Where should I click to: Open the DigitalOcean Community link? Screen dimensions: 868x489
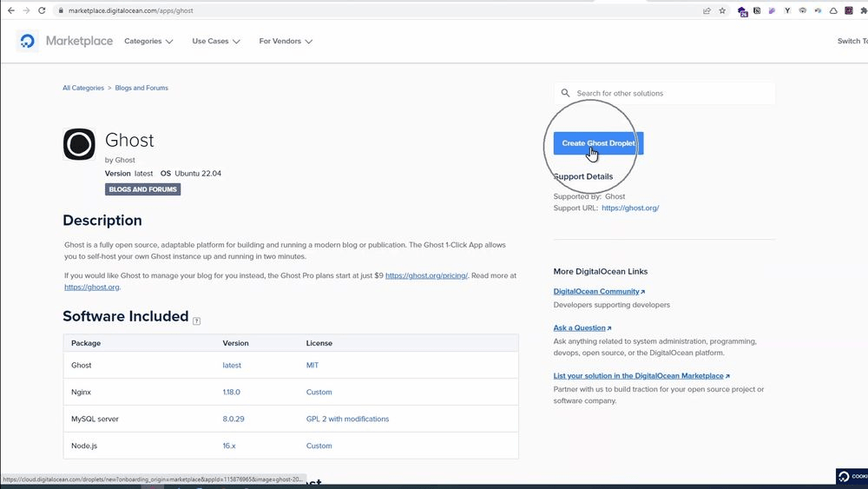click(x=599, y=291)
